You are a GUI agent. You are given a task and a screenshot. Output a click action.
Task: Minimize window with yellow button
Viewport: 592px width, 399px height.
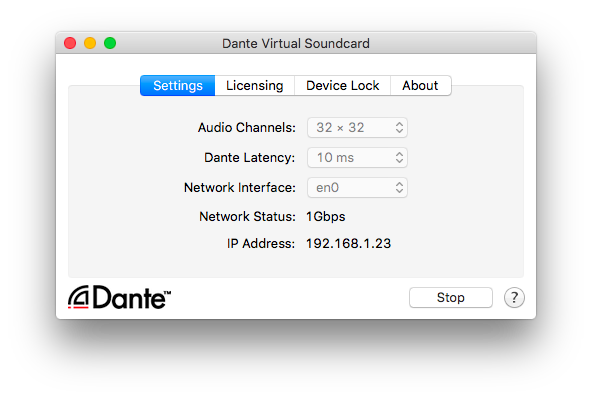[90, 43]
